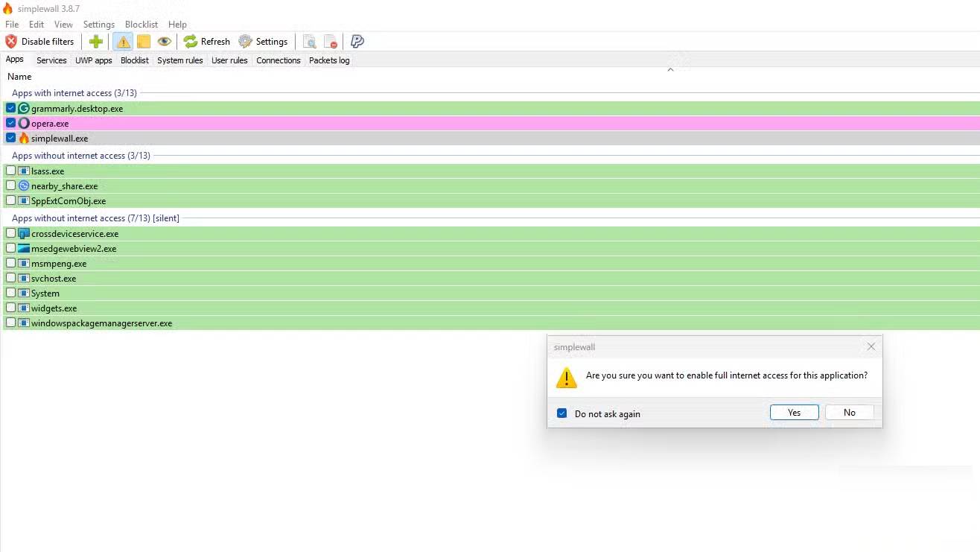Select the Apps tab

coord(15,60)
